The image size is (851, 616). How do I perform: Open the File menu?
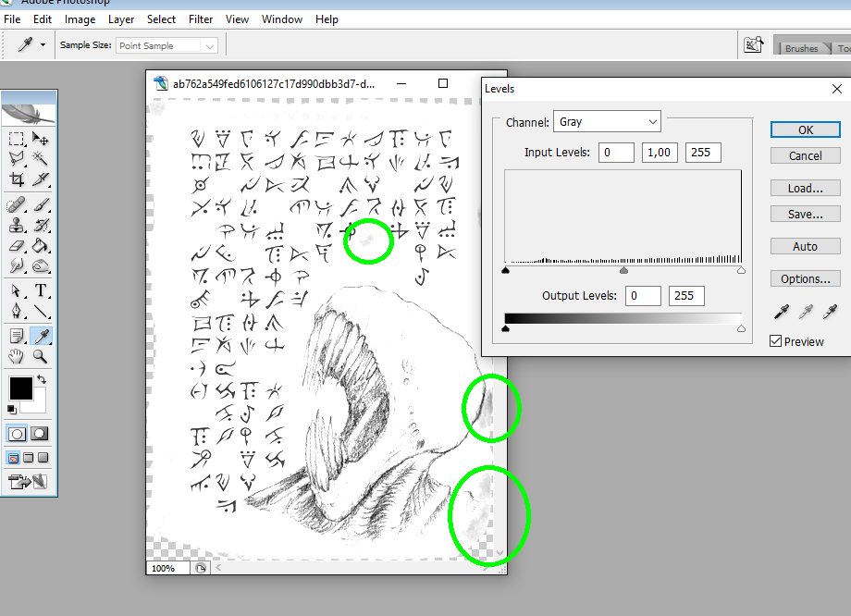[12, 19]
